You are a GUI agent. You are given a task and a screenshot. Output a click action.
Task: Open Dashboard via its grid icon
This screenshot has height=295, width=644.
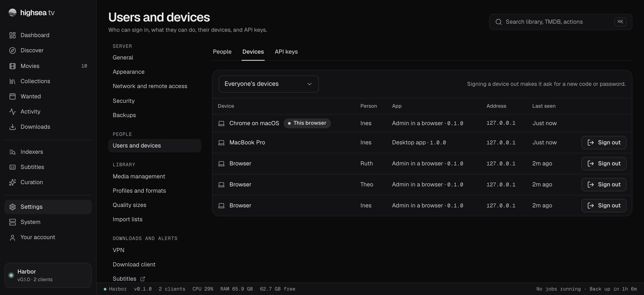pyautogui.click(x=13, y=35)
